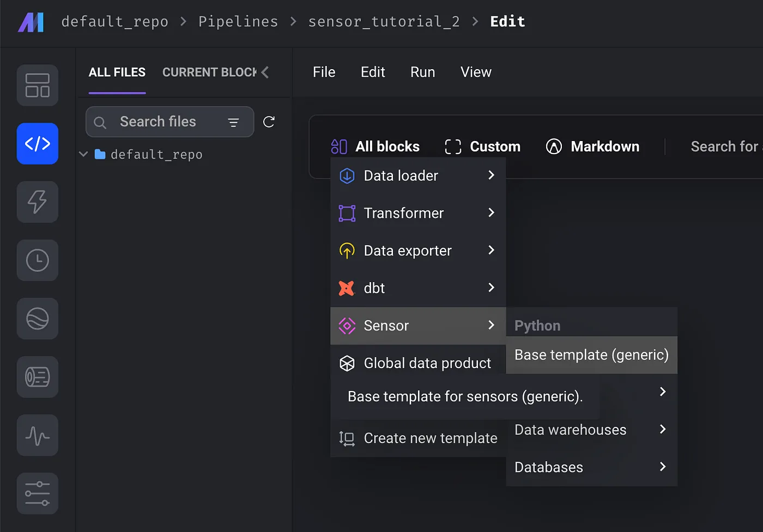Image resolution: width=763 pixels, height=532 pixels.
Task: Focus the Search files input
Action: click(x=170, y=122)
